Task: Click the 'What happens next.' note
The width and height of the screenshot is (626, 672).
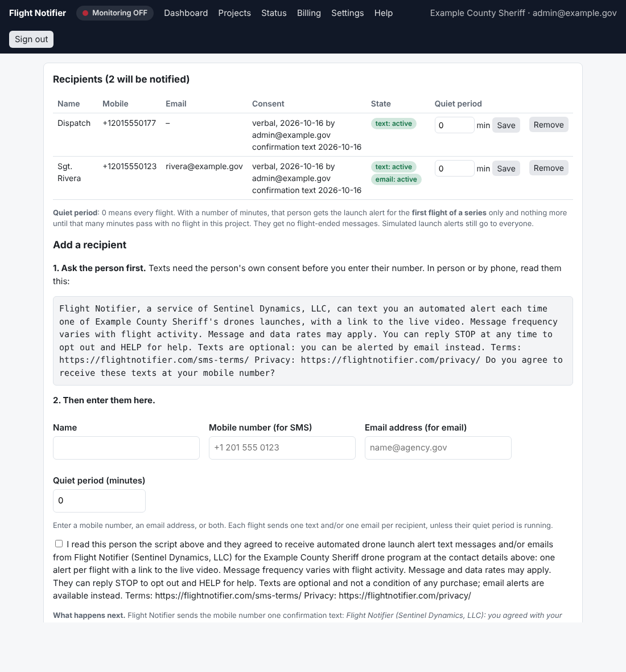Action: pos(89,616)
